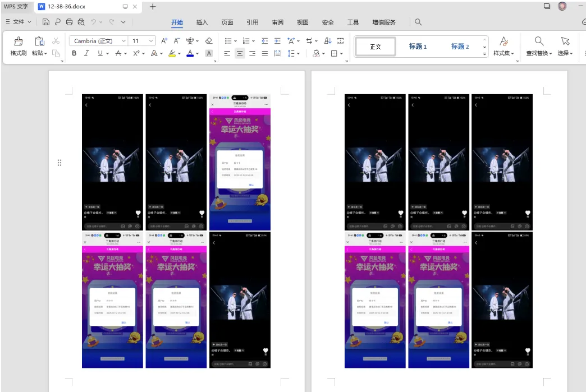586x392 pixels.
Task: Open the 查找替换 find and replace tool
Action: click(539, 47)
